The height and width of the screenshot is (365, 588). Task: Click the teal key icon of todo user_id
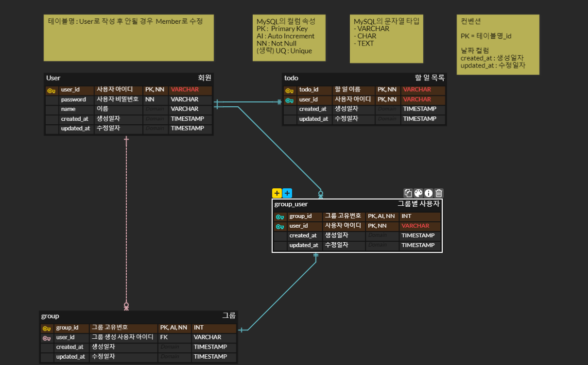[289, 100]
